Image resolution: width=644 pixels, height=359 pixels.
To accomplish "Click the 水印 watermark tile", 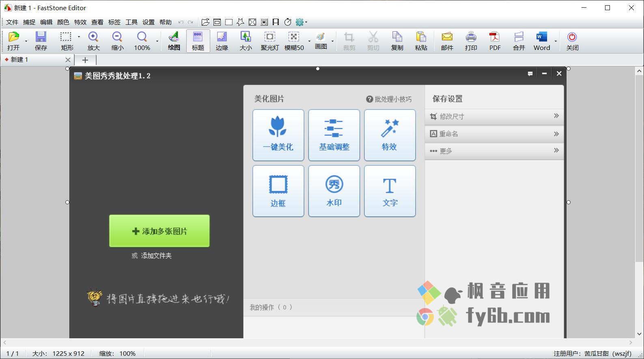I will pyautogui.click(x=334, y=191).
